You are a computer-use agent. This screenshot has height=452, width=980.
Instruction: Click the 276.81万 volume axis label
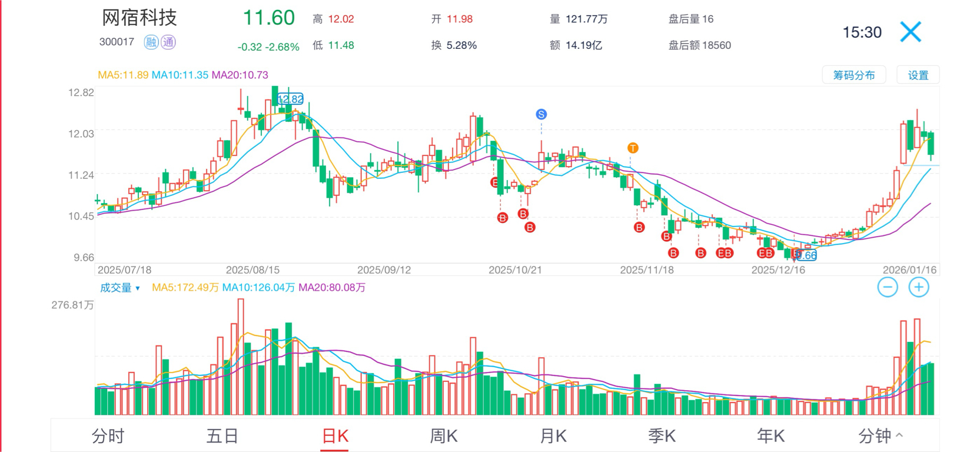click(72, 305)
